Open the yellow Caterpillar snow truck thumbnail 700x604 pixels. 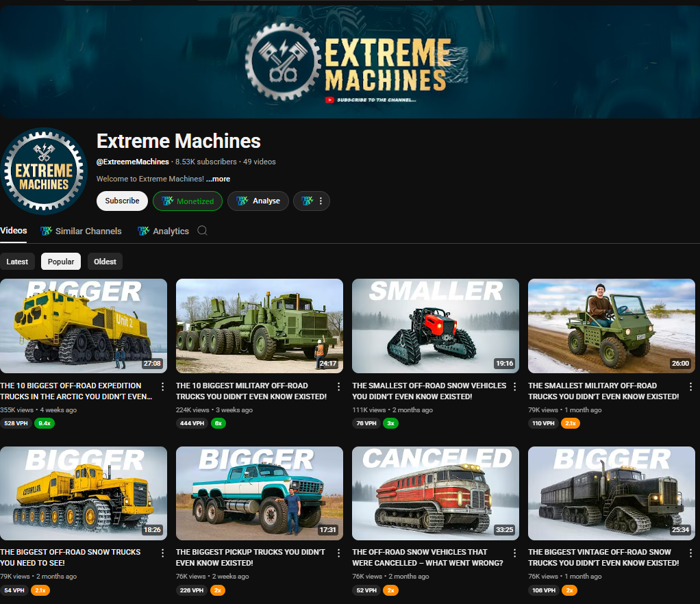84,493
